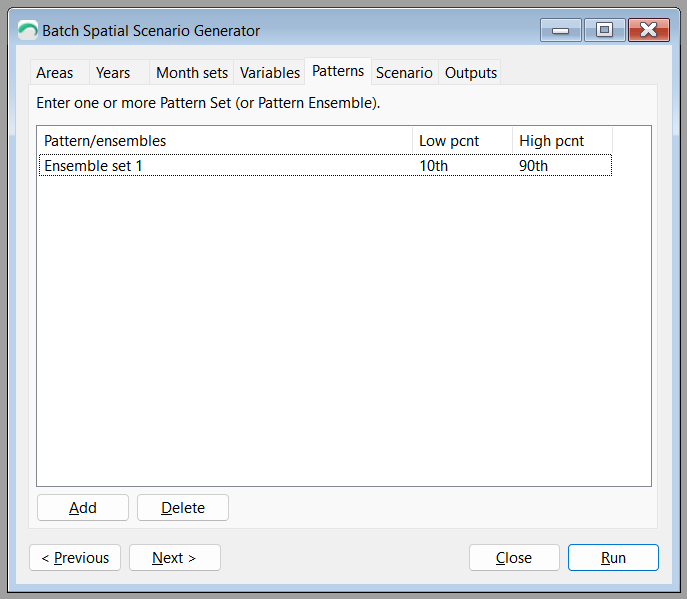Run the batch scenario generator
This screenshot has width=687, height=599.
(x=613, y=557)
